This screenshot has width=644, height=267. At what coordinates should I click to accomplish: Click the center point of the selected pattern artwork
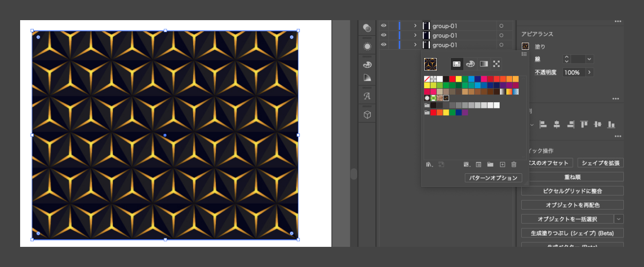click(165, 135)
